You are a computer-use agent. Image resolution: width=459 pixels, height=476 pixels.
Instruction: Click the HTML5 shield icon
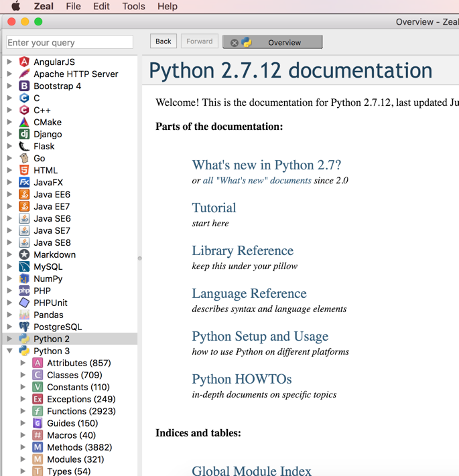coord(24,170)
